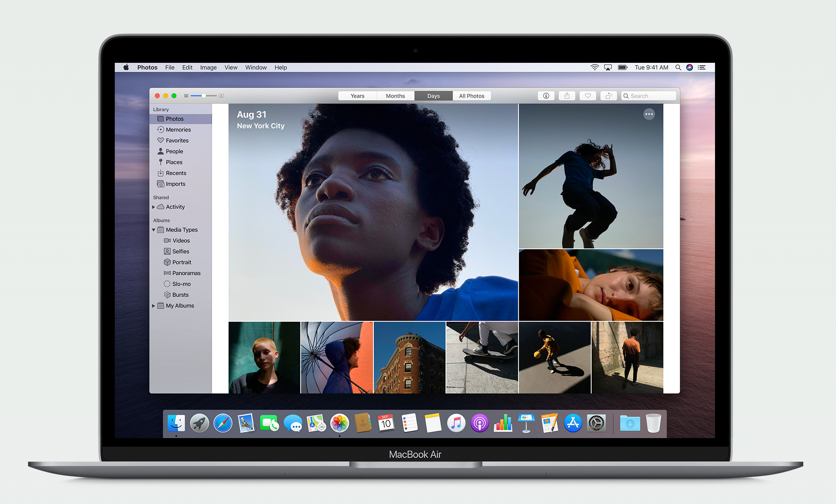The height and width of the screenshot is (504, 836).
Task: Open the Imports sidebar item
Action: coord(175,184)
